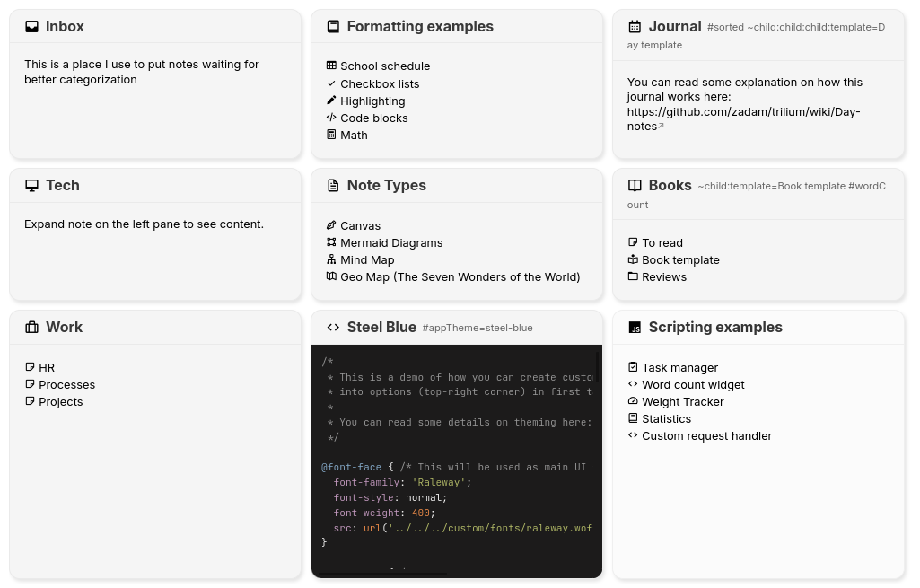920x588 pixels.
Task: Open the Processes note under Work
Action: 66,384
